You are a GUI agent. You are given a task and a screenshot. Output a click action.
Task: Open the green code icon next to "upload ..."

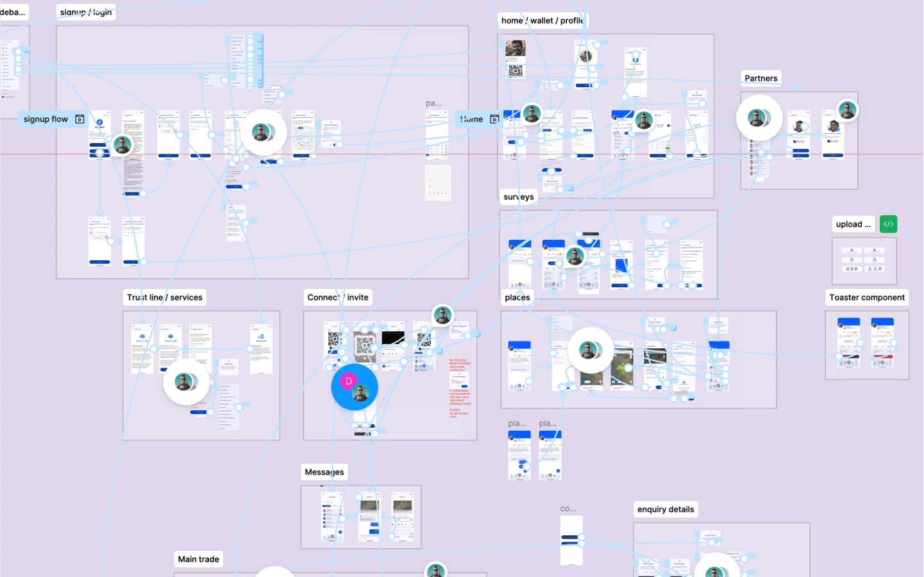tap(888, 224)
